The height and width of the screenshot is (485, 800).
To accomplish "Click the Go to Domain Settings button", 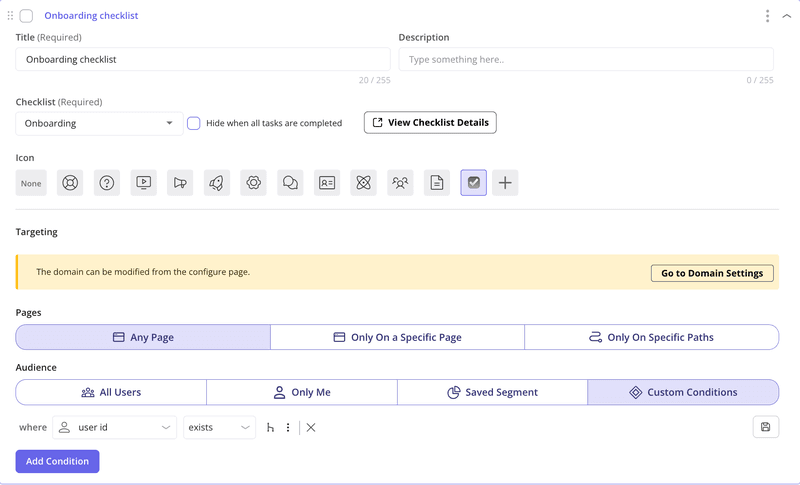I will pos(711,273).
